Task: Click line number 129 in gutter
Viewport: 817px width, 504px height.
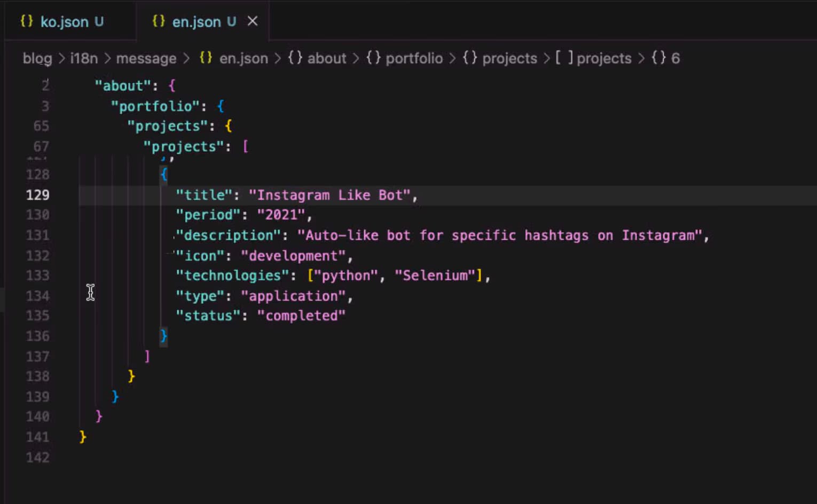Action: (x=38, y=195)
